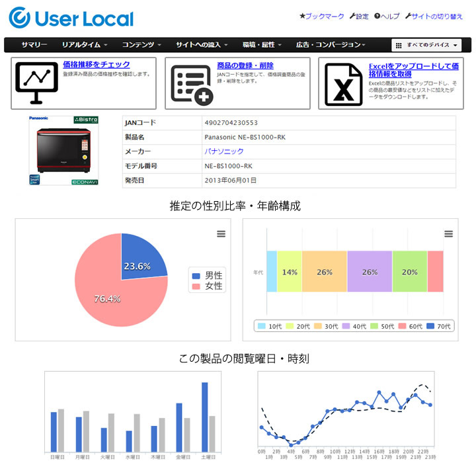Toggle 30代 series in age legend

pos(326,326)
